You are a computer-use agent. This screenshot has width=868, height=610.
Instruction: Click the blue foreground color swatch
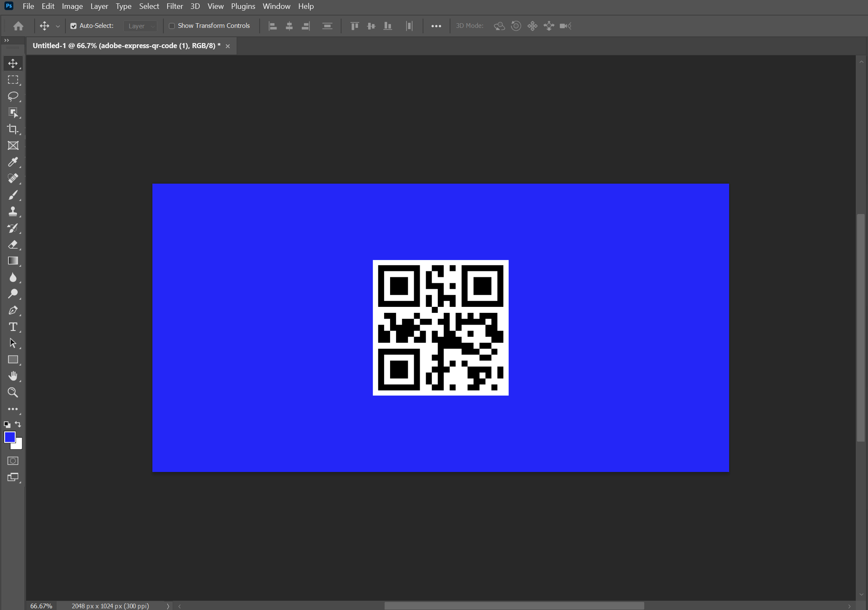coord(9,437)
